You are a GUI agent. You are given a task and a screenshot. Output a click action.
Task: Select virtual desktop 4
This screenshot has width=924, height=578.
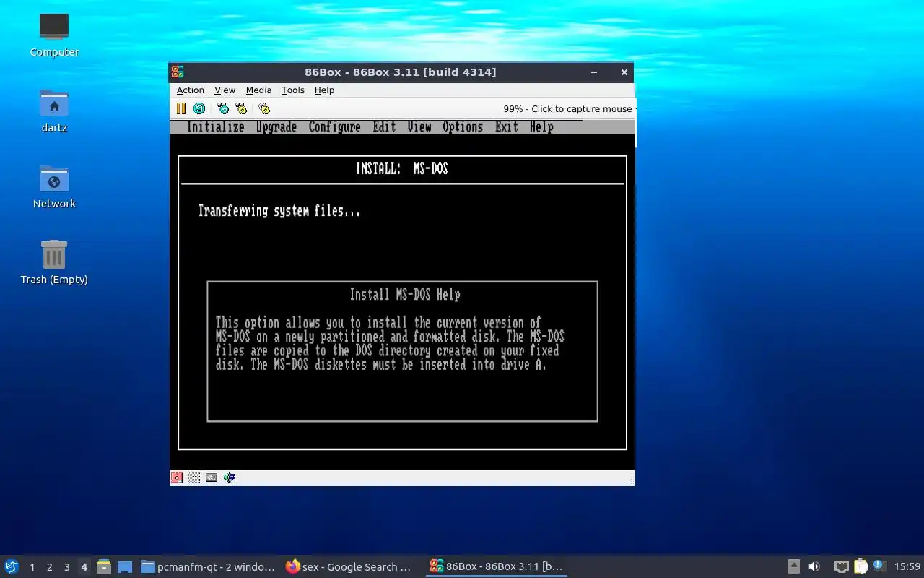pos(84,567)
